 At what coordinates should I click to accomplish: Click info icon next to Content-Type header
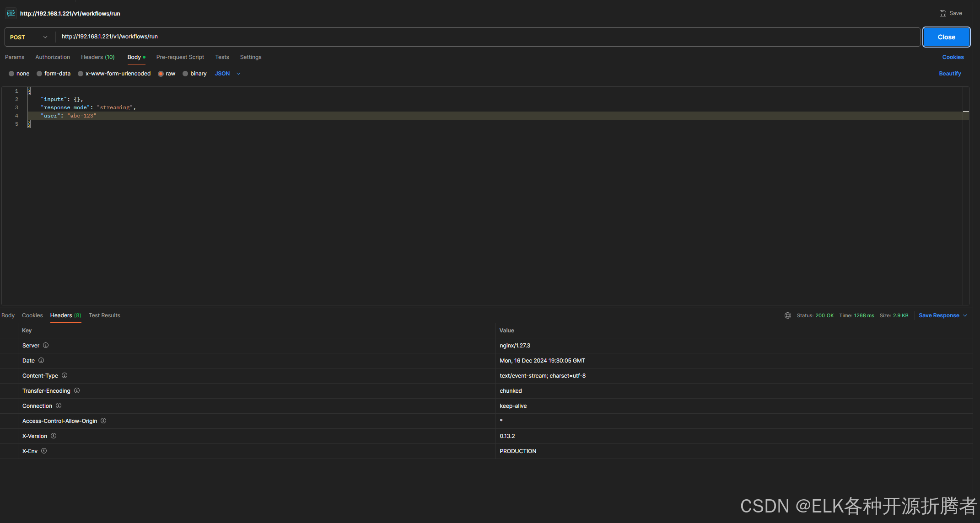tap(65, 375)
